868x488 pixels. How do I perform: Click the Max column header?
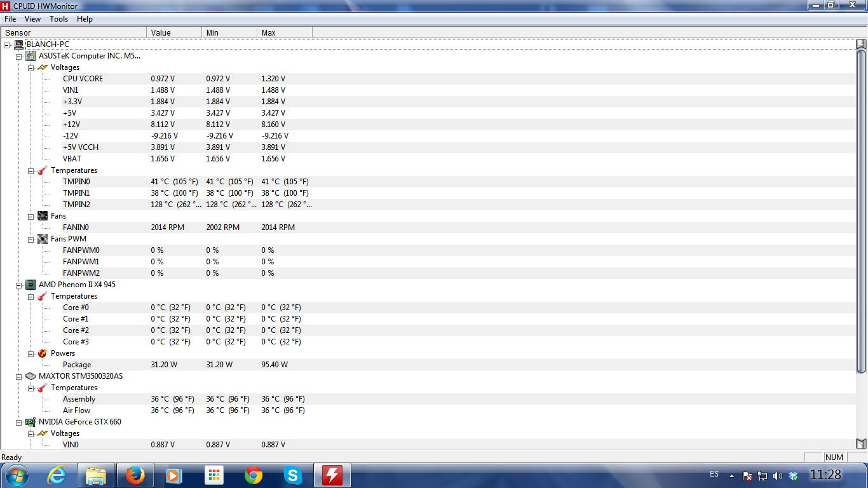(x=285, y=32)
